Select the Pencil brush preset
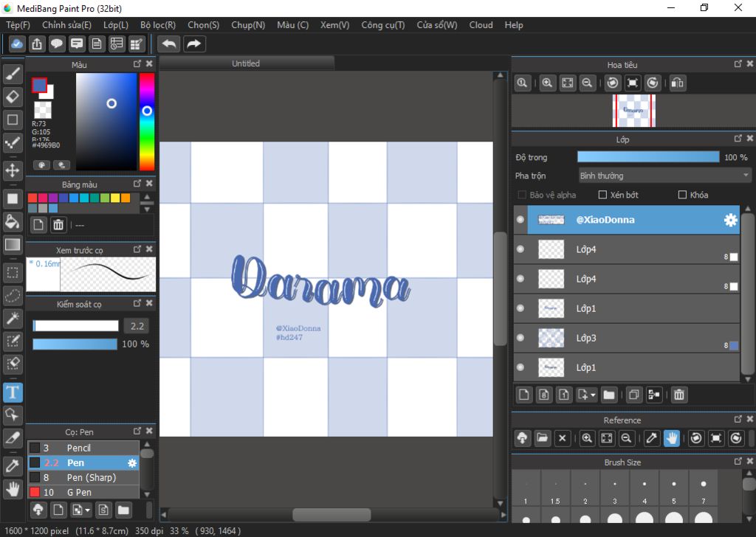 pyautogui.click(x=83, y=448)
